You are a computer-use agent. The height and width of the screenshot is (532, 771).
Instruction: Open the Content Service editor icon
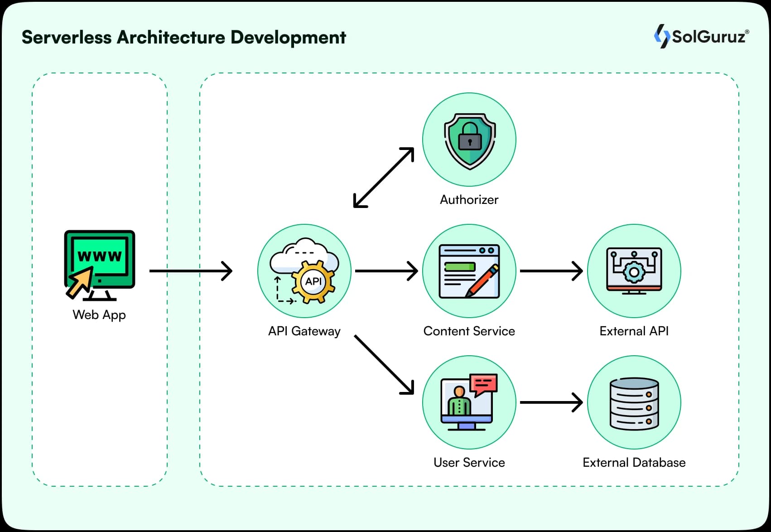[x=469, y=271]
